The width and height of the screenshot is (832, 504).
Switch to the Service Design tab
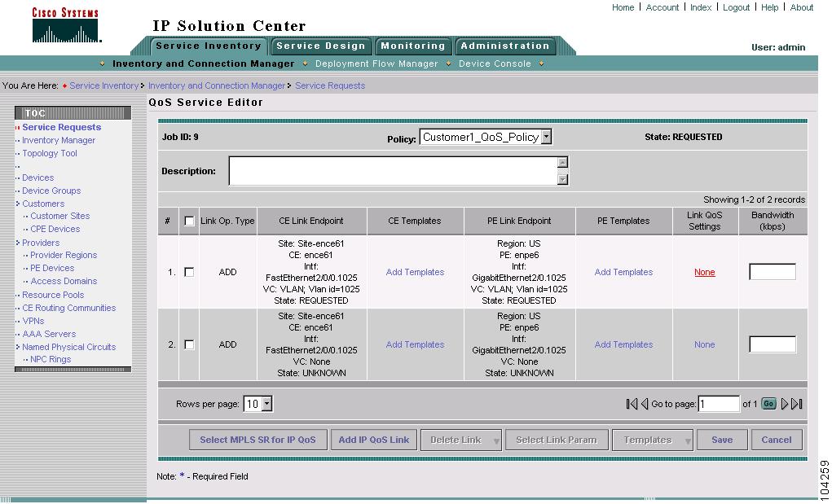point(321,46)
